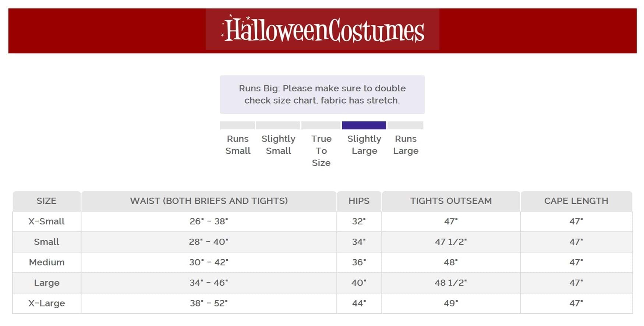Click the HalloweenCostumes logo

tap(322, 30)
